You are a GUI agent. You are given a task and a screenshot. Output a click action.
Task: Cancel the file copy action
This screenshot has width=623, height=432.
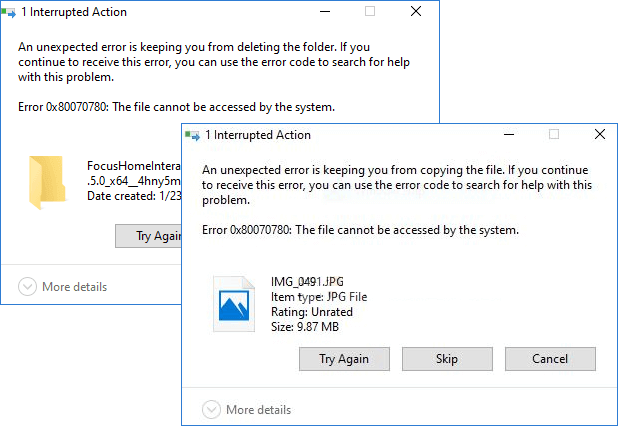(x=550, y=359)
